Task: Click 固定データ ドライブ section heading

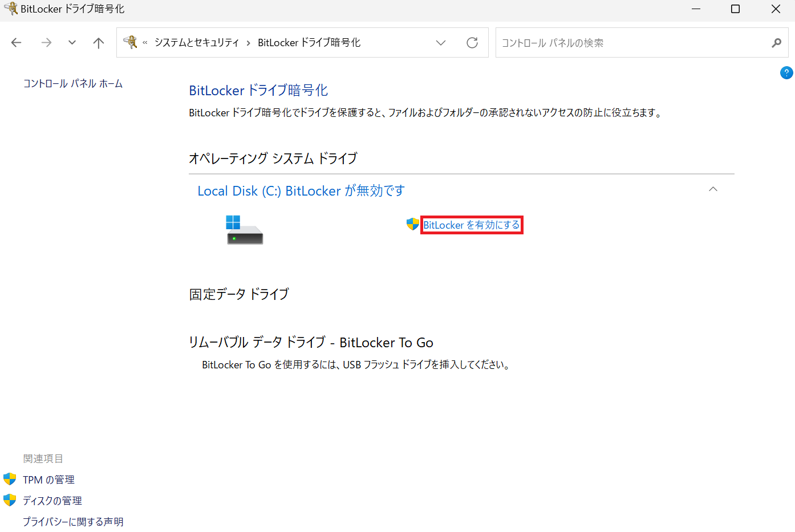Action: click(239, 294)
